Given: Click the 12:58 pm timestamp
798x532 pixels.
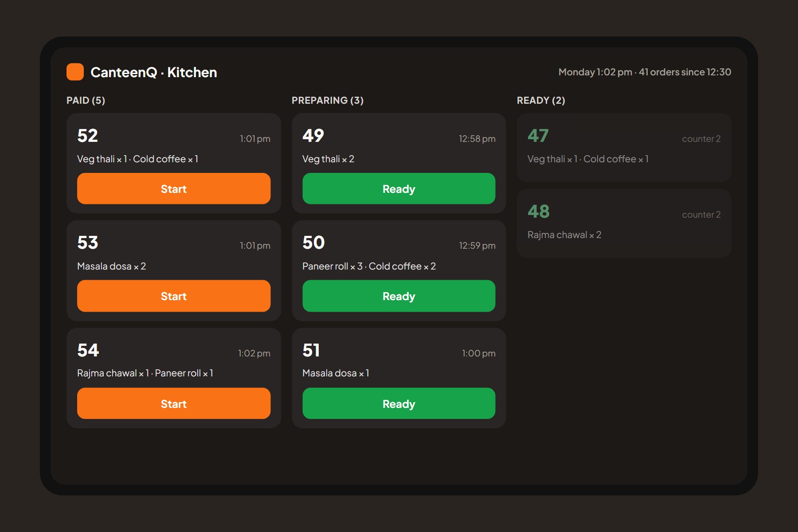Looking at the screenshot, I should (477, 139).
